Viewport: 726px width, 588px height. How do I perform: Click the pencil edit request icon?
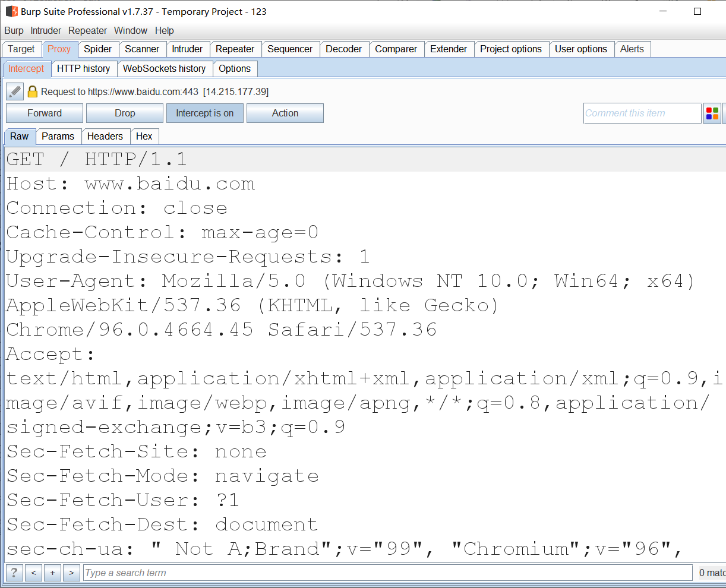[15, 91]
